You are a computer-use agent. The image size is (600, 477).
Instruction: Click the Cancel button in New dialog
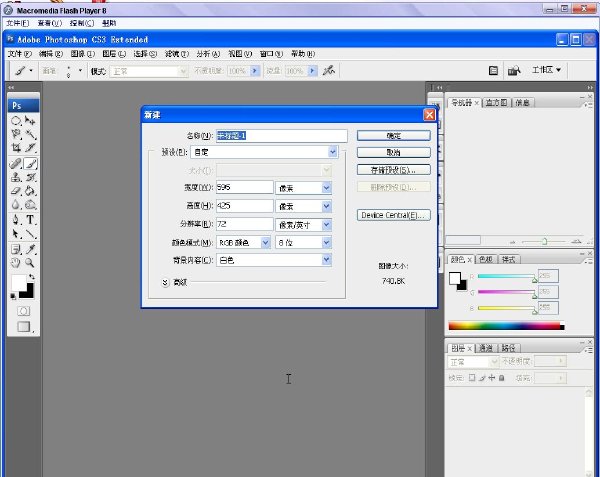[x=393, y=152]
